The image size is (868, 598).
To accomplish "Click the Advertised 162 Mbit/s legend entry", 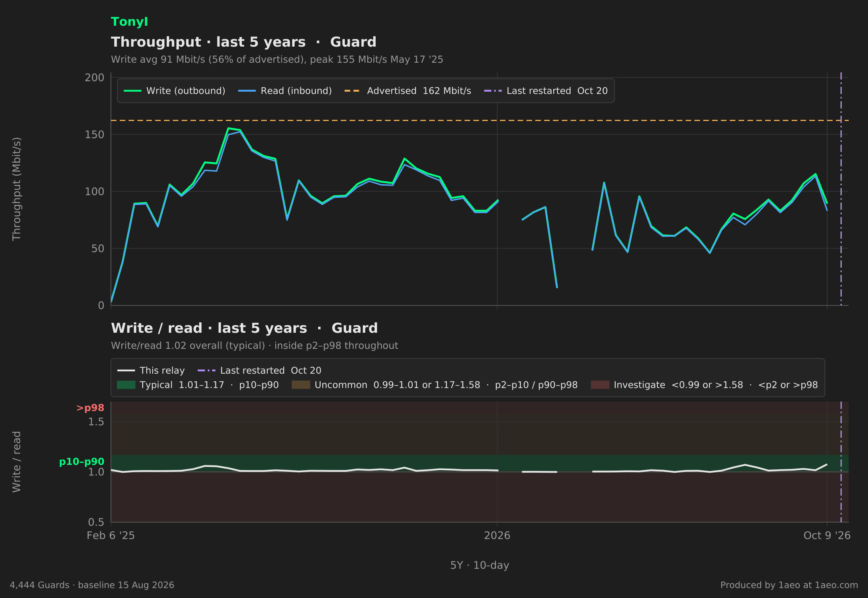I will pyautogui.click(x=408, y=91).
